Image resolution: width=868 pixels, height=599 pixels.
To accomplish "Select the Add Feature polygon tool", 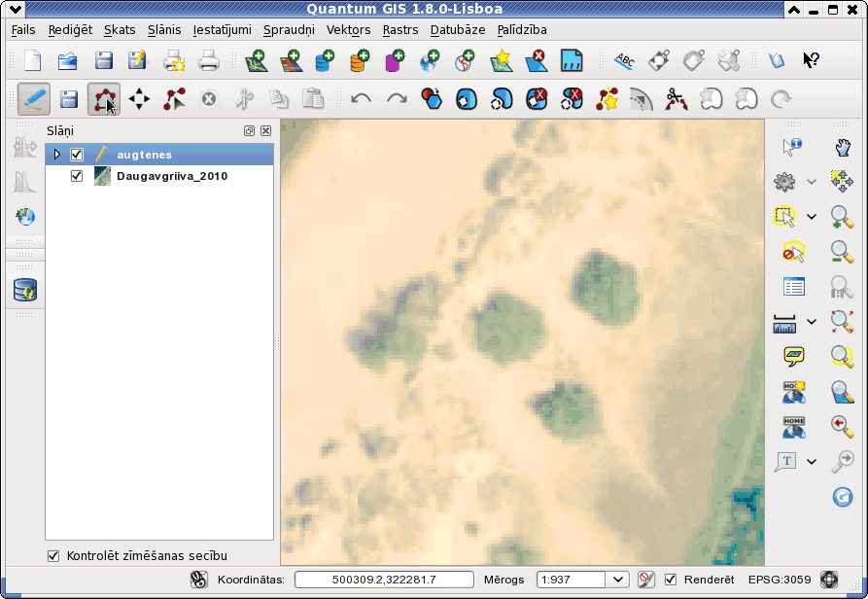I will tap(103, 99).
